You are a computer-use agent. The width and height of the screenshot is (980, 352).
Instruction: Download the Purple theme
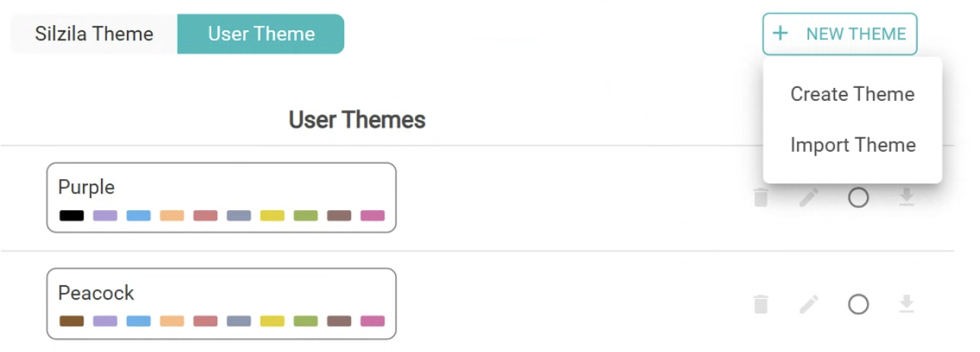point(906,198)
